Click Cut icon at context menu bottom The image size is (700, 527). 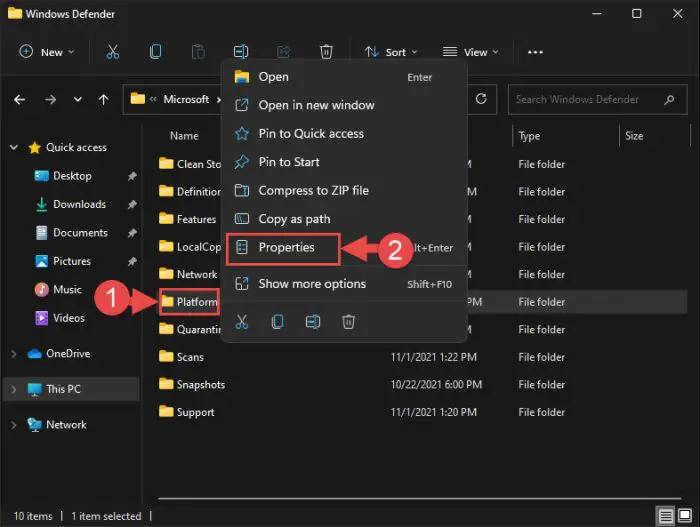(242, 322)
